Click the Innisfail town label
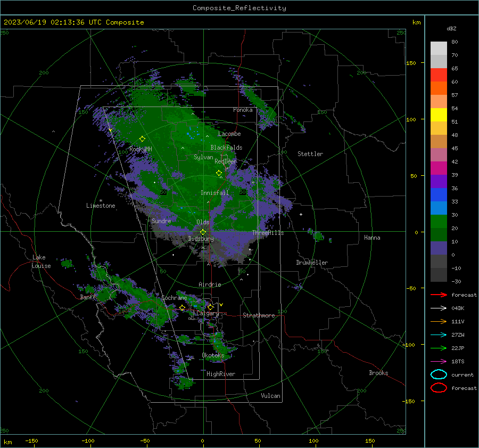This screenshot has height=448, width=479. 214,193
